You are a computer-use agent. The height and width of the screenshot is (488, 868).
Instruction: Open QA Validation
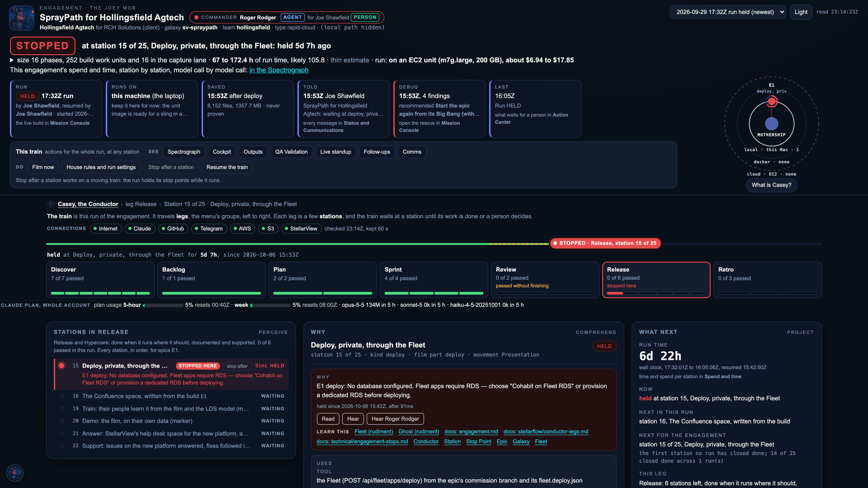(x=291, y=152)
